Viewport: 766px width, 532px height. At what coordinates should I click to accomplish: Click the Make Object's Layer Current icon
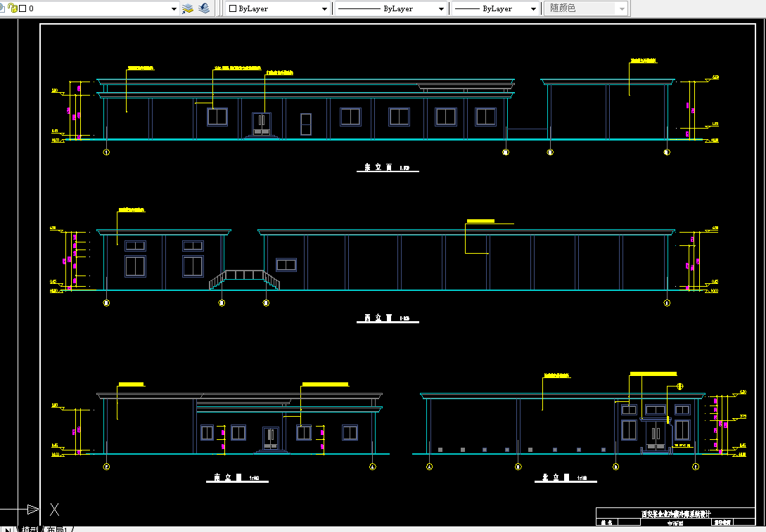[188, 8]
